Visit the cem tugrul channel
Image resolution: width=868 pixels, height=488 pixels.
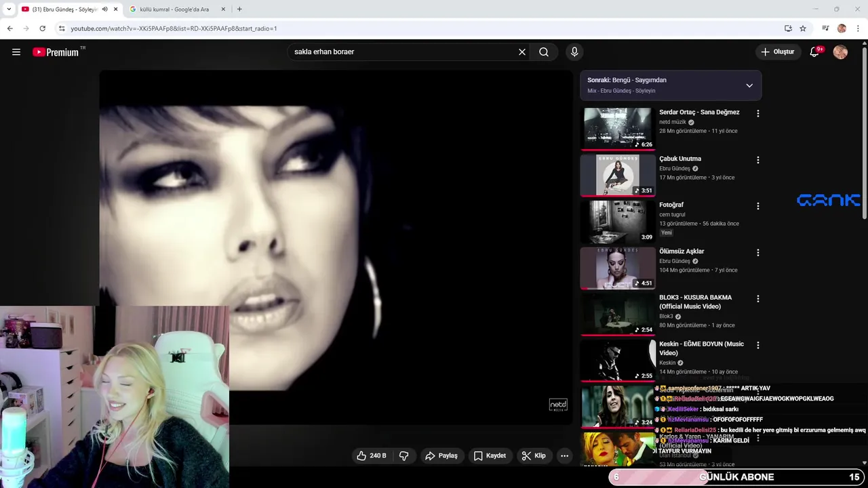point(673,214)
